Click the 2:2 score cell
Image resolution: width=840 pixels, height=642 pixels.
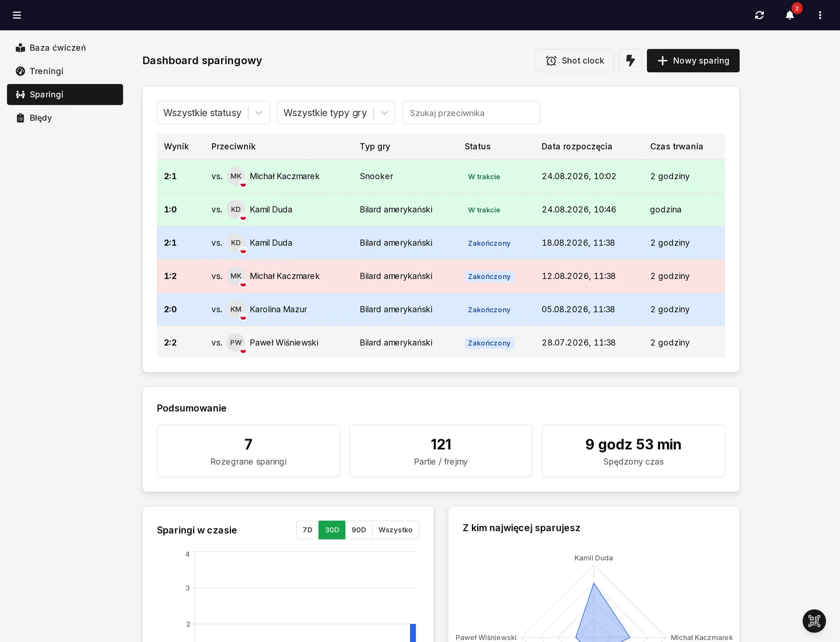tap(170, 343)
